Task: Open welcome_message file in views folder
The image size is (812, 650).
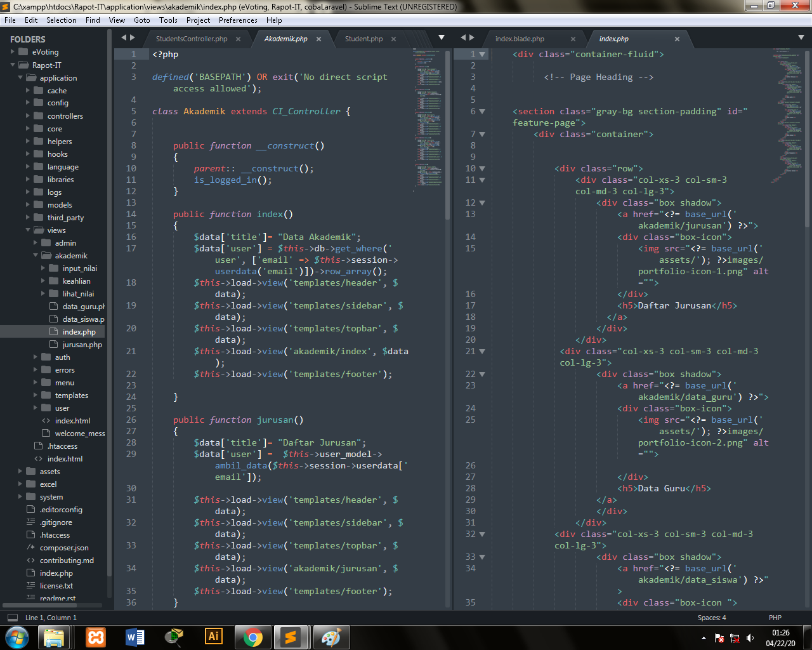Action: [80, 434]
